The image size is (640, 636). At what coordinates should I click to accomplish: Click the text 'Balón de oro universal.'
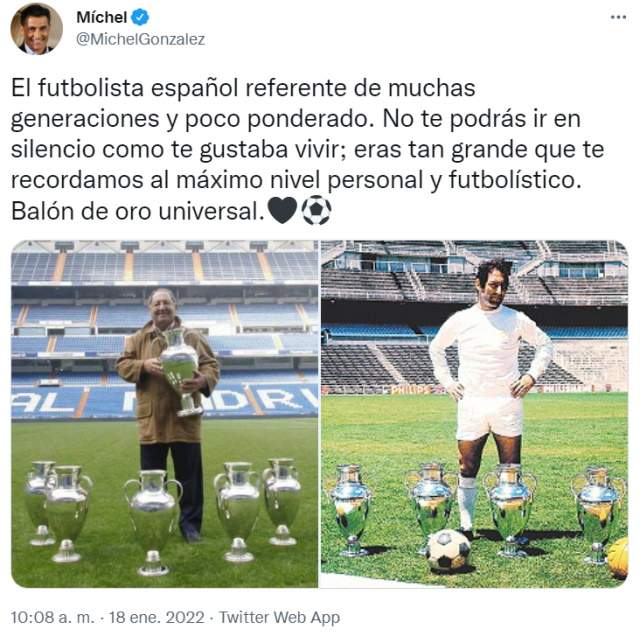[138, 211]
